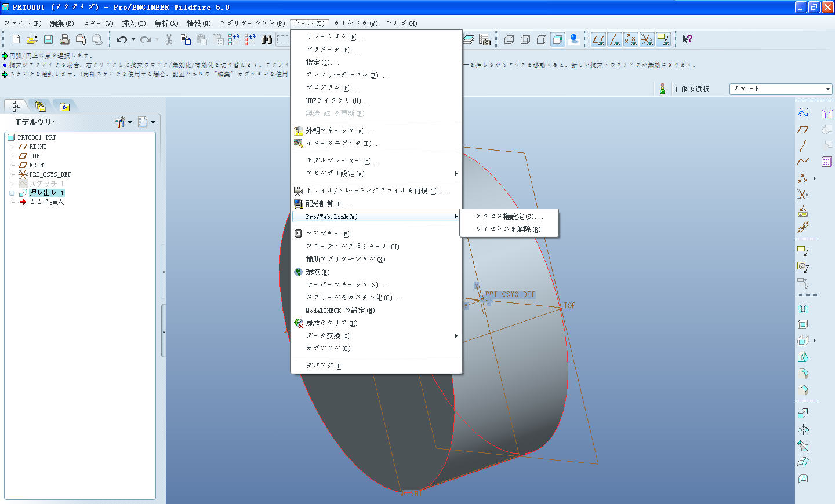Select the revolve tool in the right toolbar
835x504 pixels.
click(803, 430)
